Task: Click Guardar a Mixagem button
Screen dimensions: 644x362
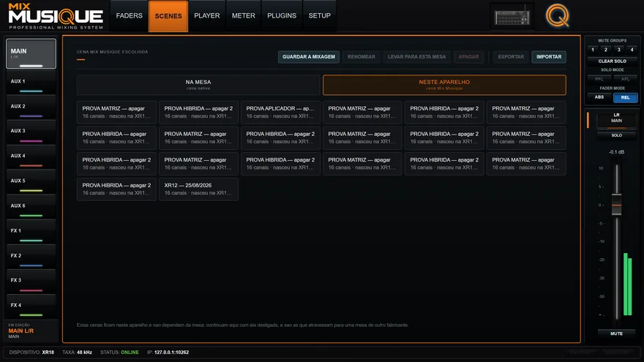Action: pyautogui.click(x=308, y=56)
